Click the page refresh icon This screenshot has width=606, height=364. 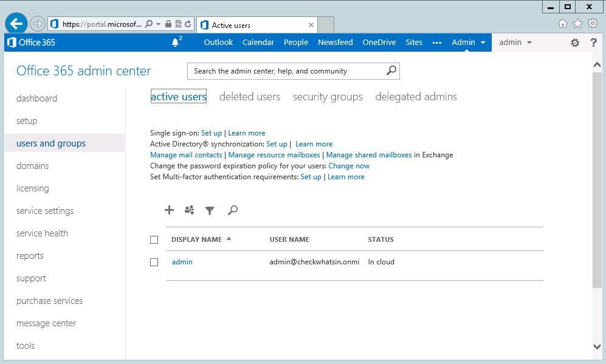tap(188, 24)
